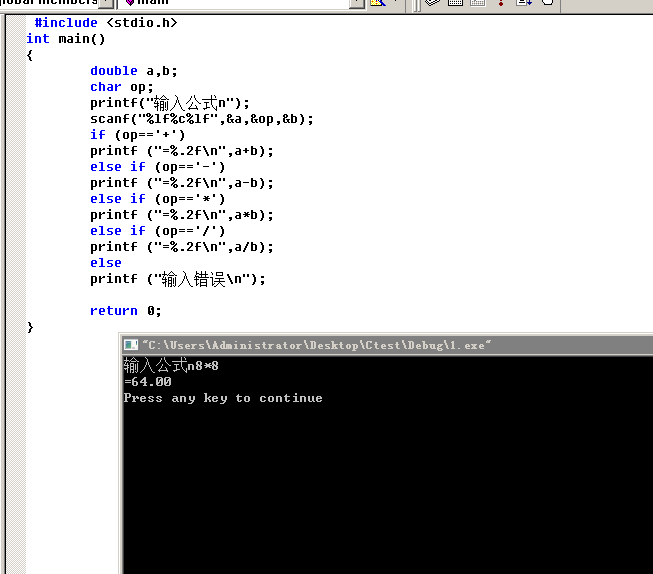Click the 'char op;' declaration line
Image resolution: width=653 pixels, height=574 pixels.
[x=122, y=87]
